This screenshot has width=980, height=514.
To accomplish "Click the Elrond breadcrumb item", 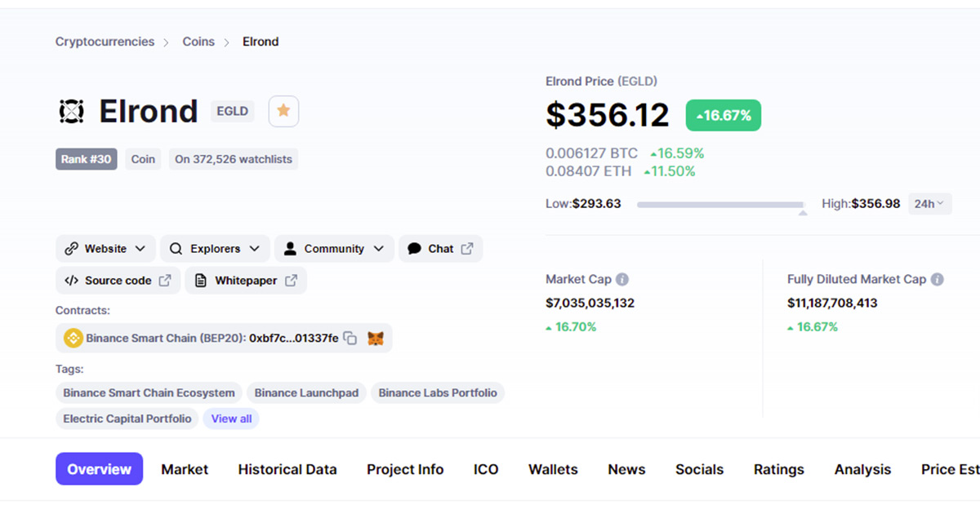I will (261, 42).
